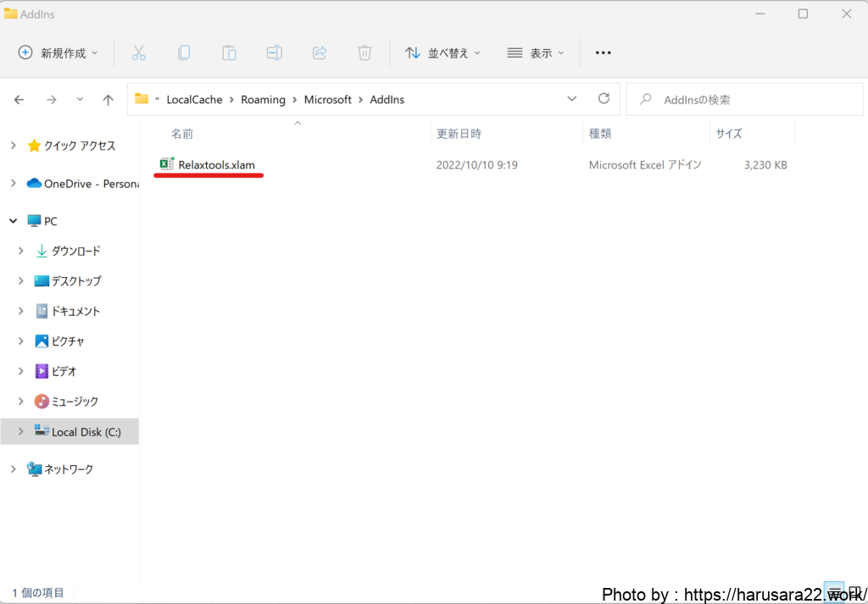Open the 表示 view dropdown
Screen dimensions: 868x604
[x=536, y=53]
